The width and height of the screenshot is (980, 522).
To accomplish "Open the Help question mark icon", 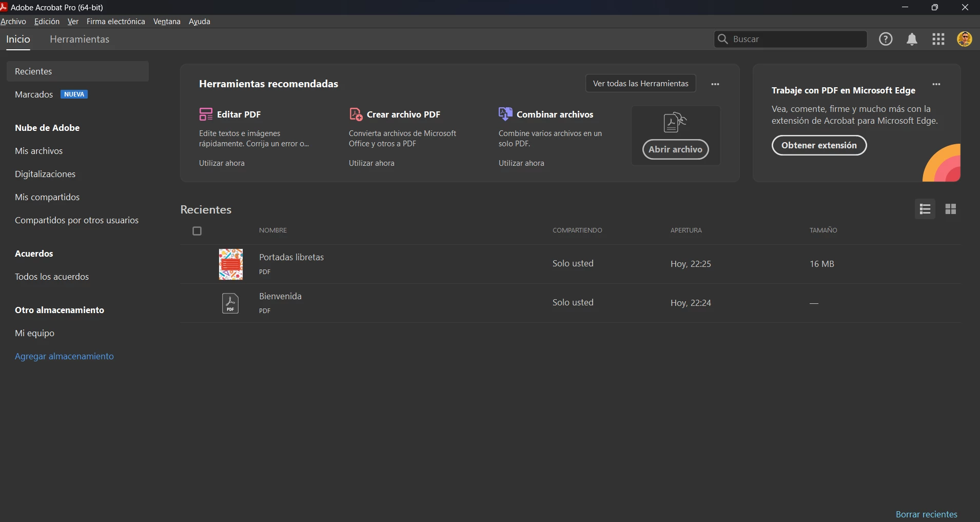I will point(886,39).
